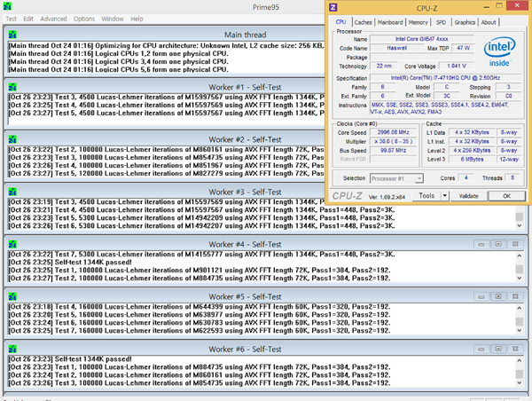Switch to the SPD tab in CPU-Z
The width and height of the screenshot is (532, 401).
[x=441, y=22]
